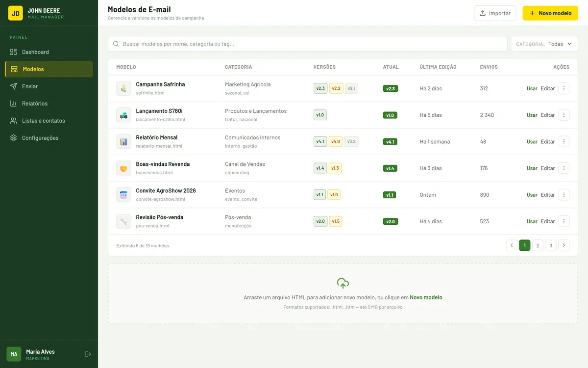Image resolution: width=588 pixels, height=368 pixels.
Task: Select version v1.0 of Convite AgroShow
Action: pyautogui.click(x=334, y=195)
